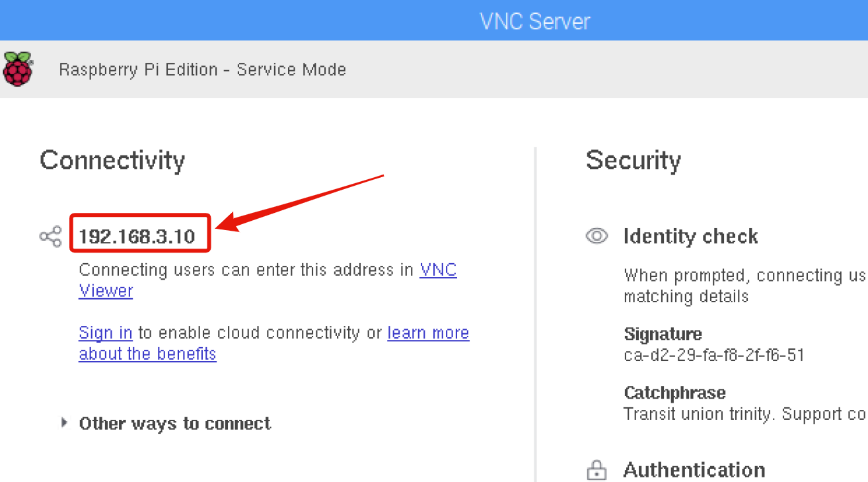Click the Security section heading
Viewport: 868px width, 482px height.
pyautogui.click(x=633, y=161)
